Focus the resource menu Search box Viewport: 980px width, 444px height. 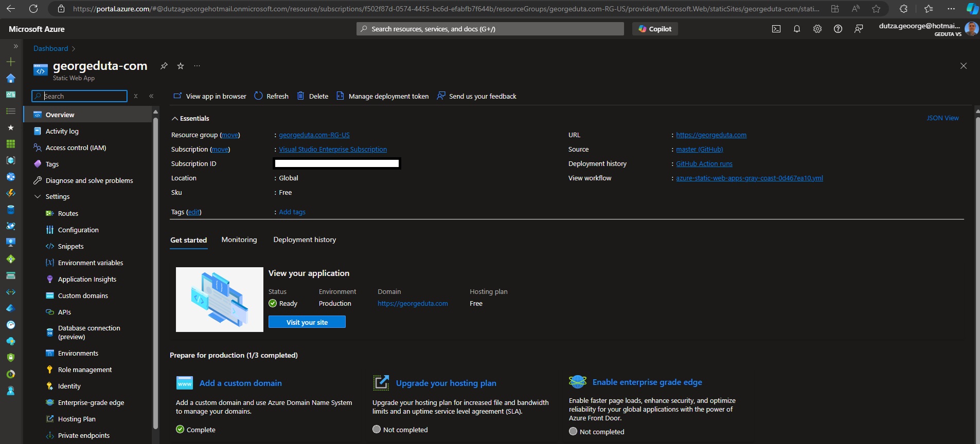pos(79,96)
